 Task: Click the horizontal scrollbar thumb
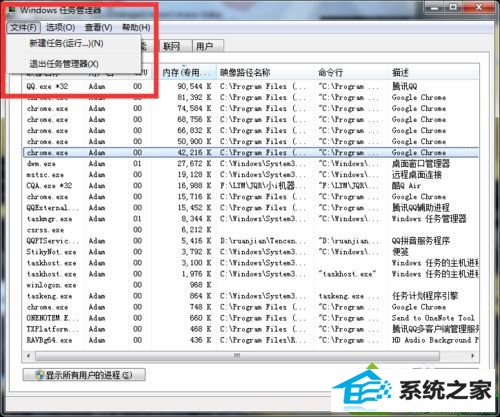click(237, 356)
